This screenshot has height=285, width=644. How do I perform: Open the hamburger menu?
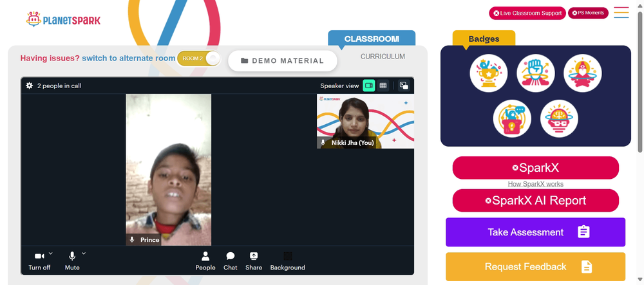click(621, 12)
